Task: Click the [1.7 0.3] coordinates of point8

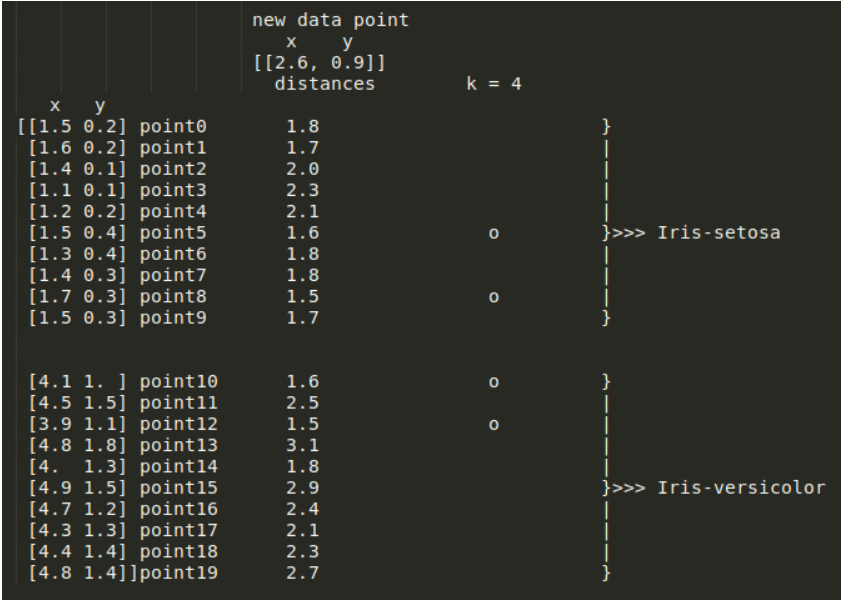Action: (x=77, y=297)
